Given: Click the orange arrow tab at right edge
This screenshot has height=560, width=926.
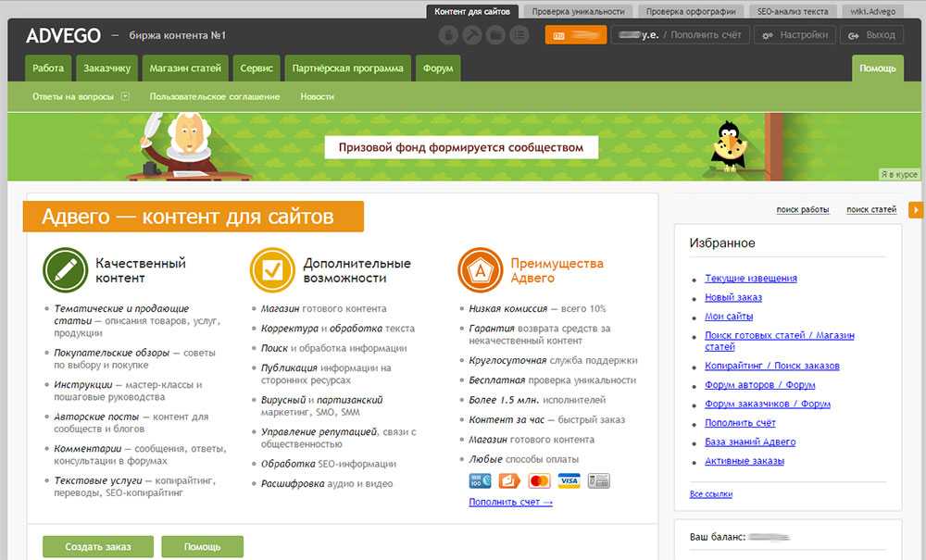Looking at the screenshot, I should (916, 209).
